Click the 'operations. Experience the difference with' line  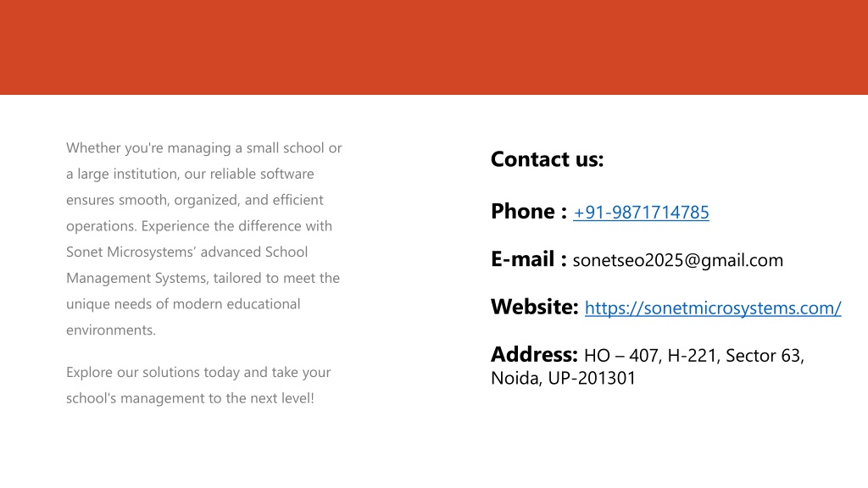tap(198, 226)
